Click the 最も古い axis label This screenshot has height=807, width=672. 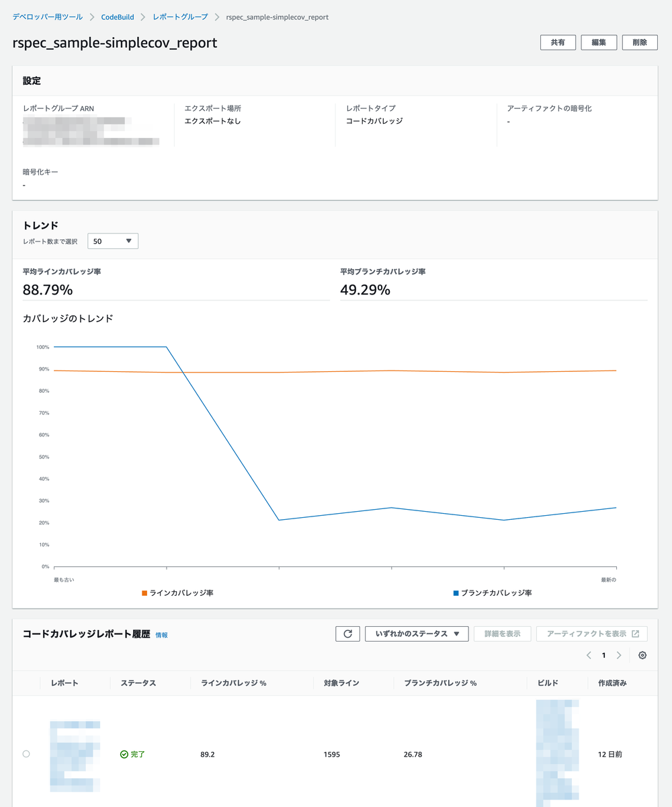pyautogui.click(x=64, y=579)
